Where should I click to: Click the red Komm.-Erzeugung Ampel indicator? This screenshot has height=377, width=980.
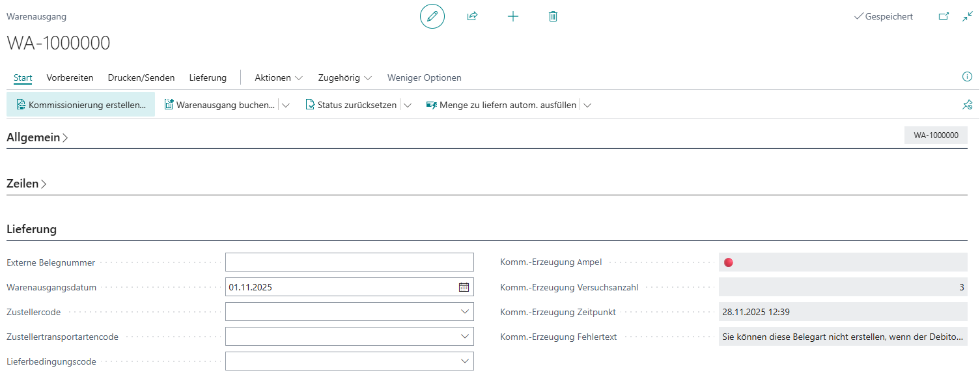729,262
